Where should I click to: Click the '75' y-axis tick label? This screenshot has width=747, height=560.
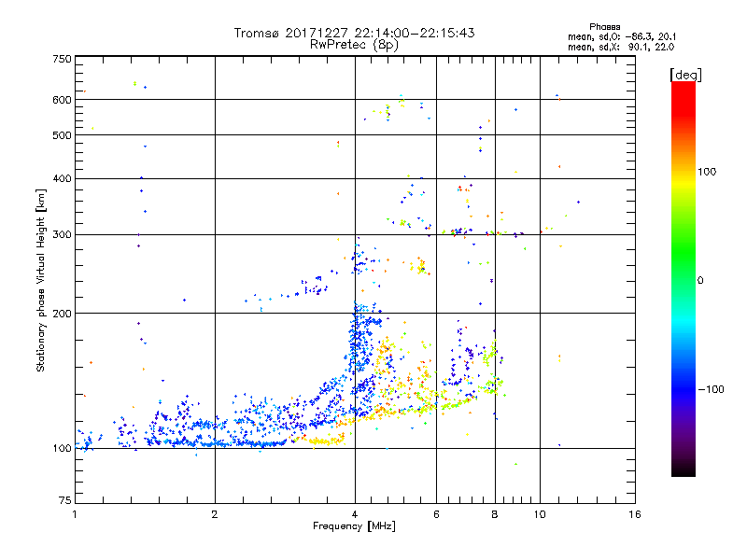point(65,500)
